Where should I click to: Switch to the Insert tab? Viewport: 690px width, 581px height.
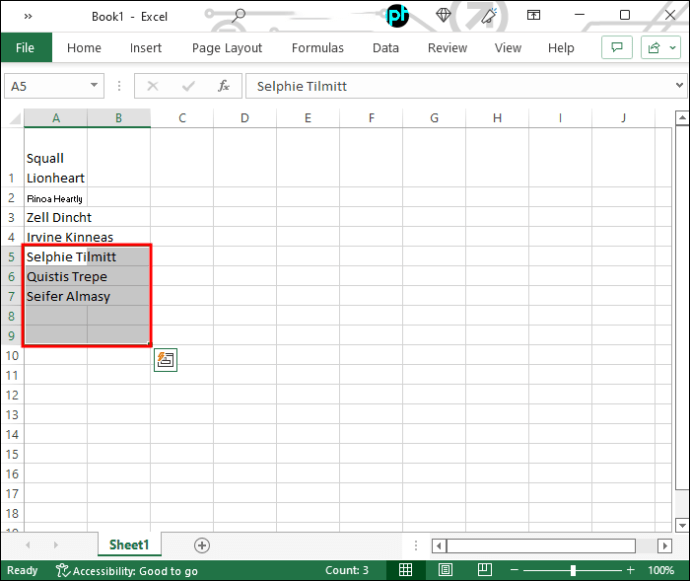[146, 48]
